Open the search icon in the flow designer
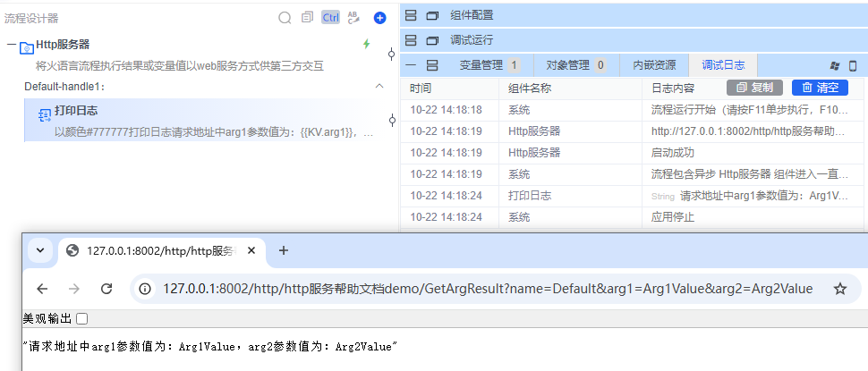868x371 pixels. click(285, 18)
